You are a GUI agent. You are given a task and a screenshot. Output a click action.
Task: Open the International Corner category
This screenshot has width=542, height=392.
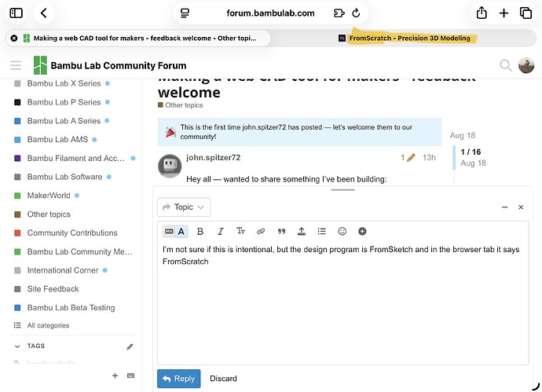coord(63,270)
